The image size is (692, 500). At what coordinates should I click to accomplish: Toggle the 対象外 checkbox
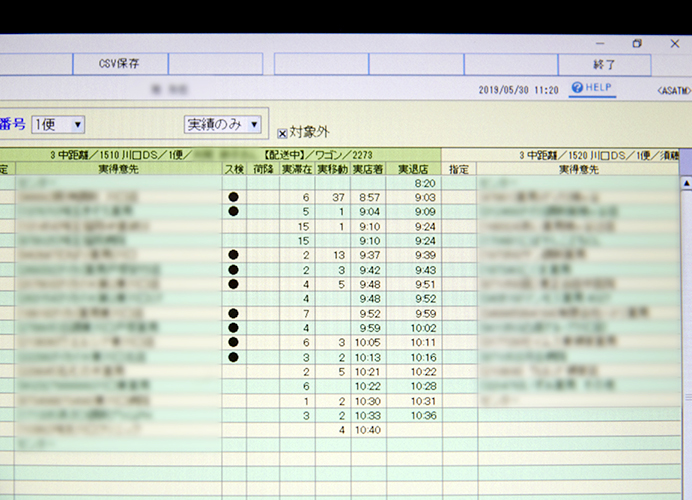tap(282, 133)
